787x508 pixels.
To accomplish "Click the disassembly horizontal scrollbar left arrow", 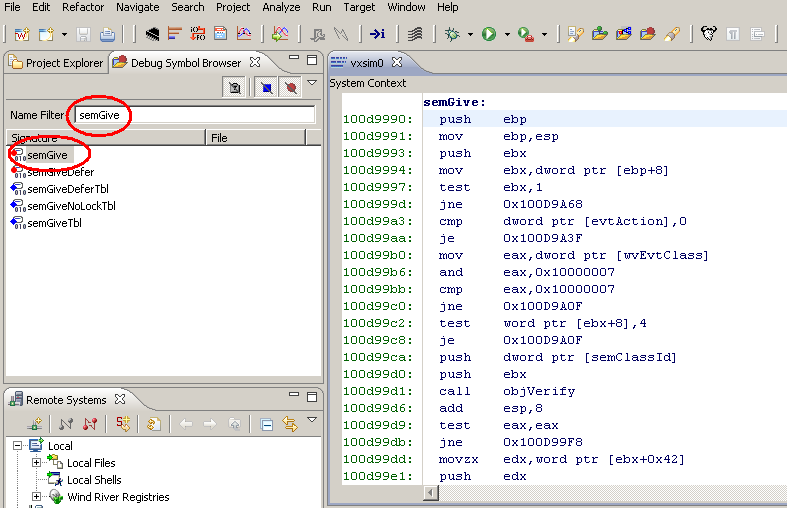I will pyautogui.click(x=430, y=492).
